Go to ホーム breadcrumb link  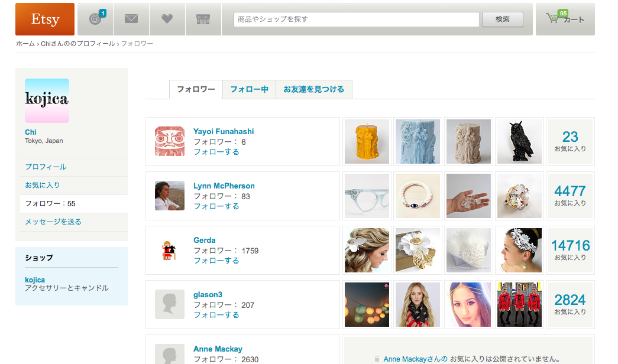(25, 44)
